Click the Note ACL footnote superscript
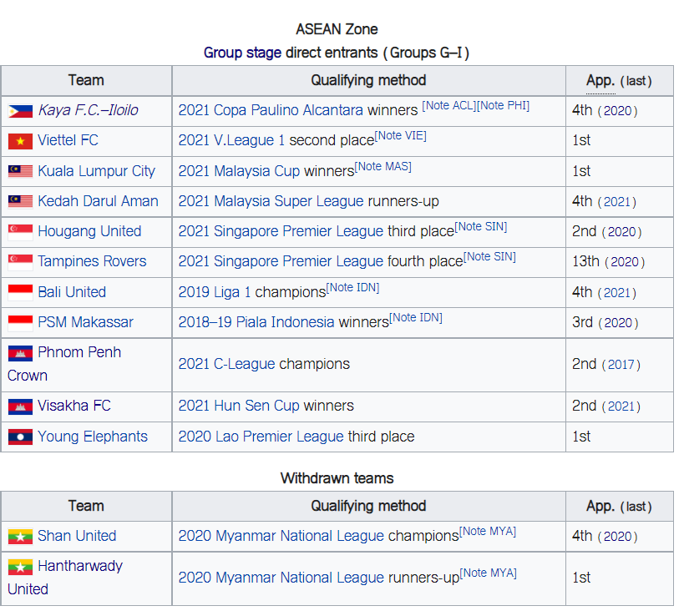684x616 pixels. click(448, 106)
